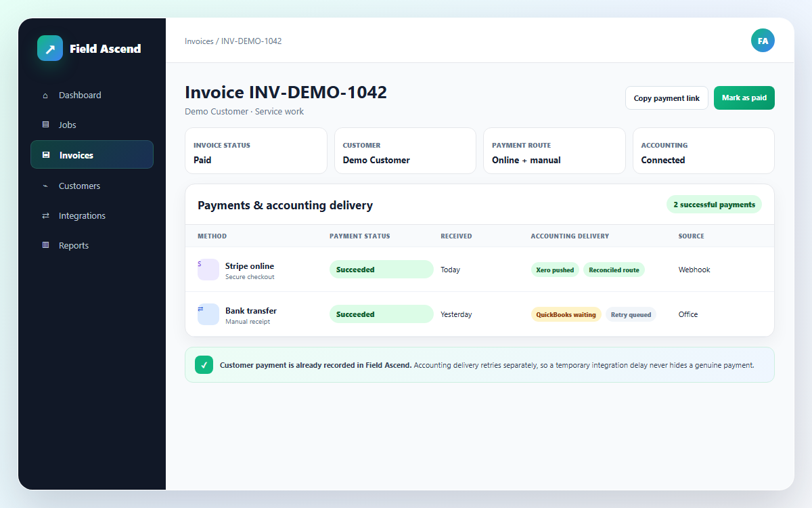Click the 2 successful payments badge
The height and width of the screenshot is (508, 812).
coord(714,205)
